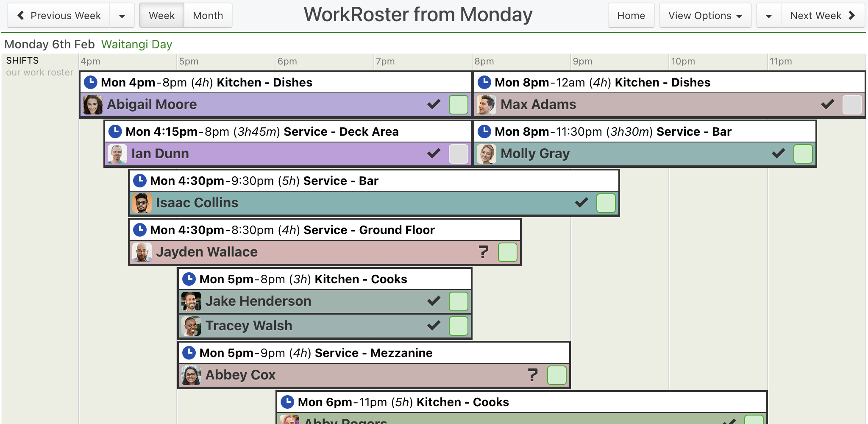Open Jake Henderson's avatar thumbnail
The width and height of the screenshot is (868, 424).
click(191, 301)
